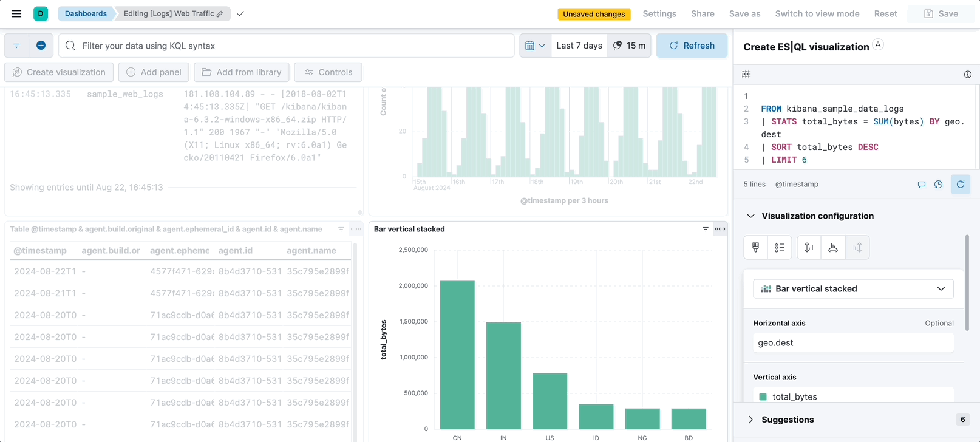The width and height of the screenshot is (980, 442).
Task: Open more options menu on Table panel
Action: (x=356, y=229)
